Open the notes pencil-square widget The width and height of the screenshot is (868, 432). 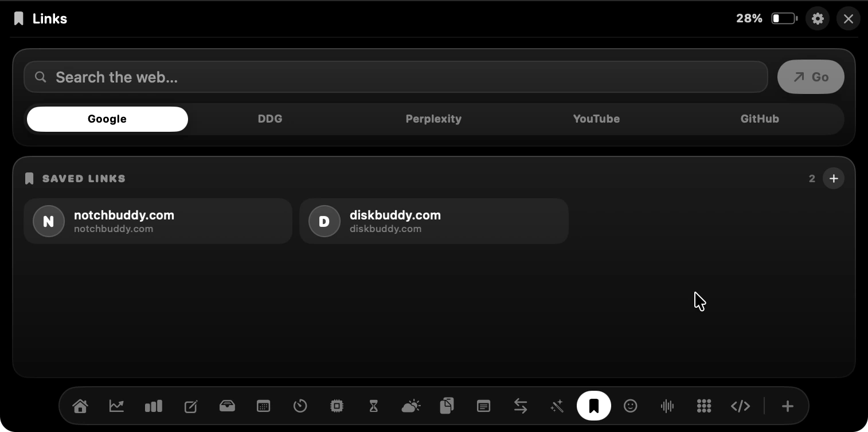[190, 406]
